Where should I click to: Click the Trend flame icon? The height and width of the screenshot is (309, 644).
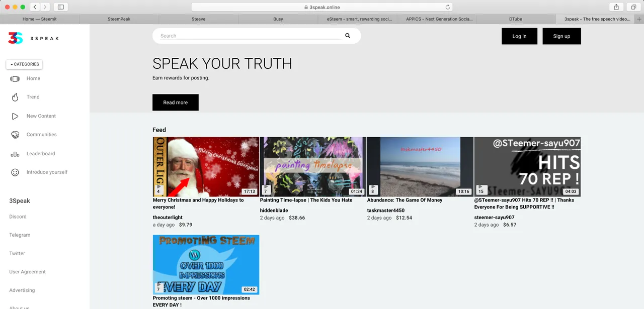[x=15, y=97]
